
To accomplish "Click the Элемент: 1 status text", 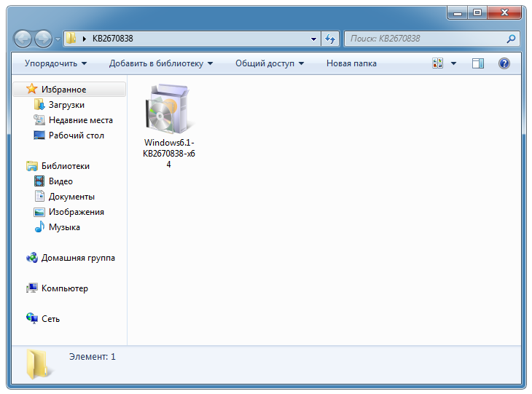I will tap(93, 357).
